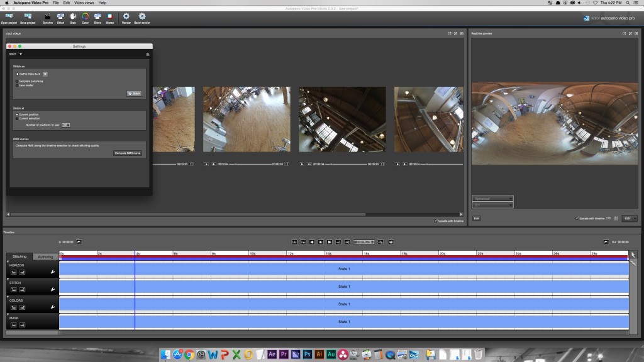
Task: Click the grid icon in Realtime preview
Action: click(x=616, y=218)
